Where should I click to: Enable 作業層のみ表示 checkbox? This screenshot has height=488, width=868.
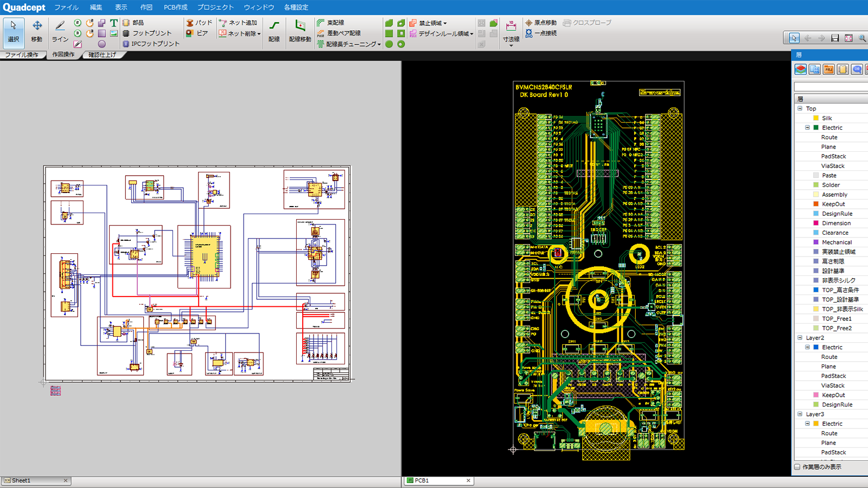click(797, 467)
